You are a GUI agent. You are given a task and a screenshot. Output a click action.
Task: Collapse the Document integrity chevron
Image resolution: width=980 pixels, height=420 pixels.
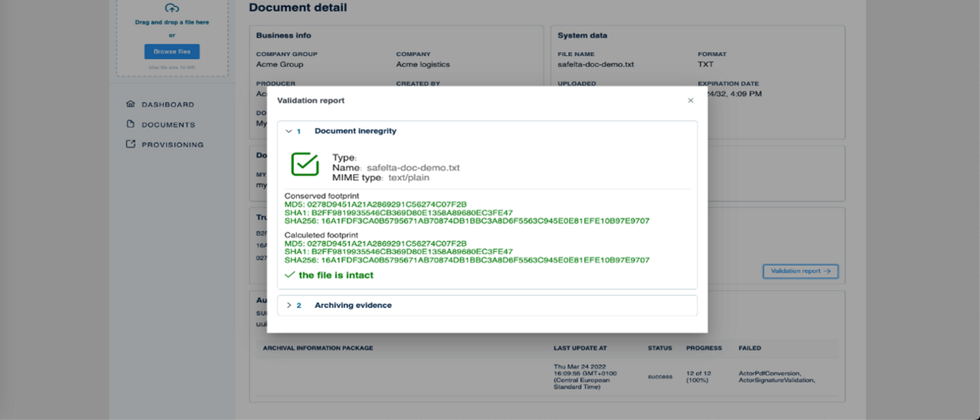pyautogui.click(x=289, y=131)
